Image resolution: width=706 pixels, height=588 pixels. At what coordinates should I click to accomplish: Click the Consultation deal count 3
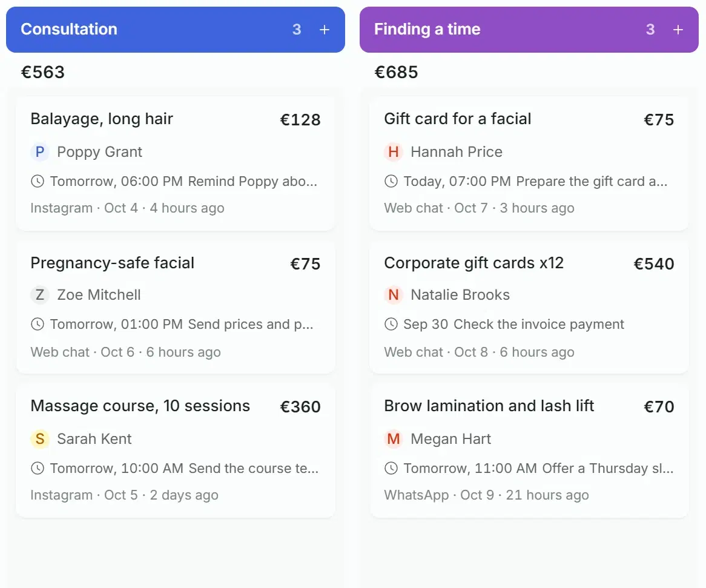point(297,30)
